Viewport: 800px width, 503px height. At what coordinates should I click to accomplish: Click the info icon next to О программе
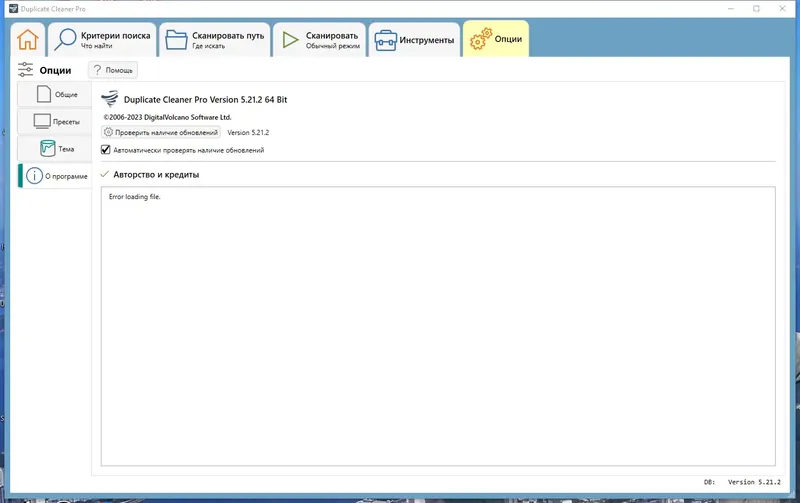(x=34, y=176)
